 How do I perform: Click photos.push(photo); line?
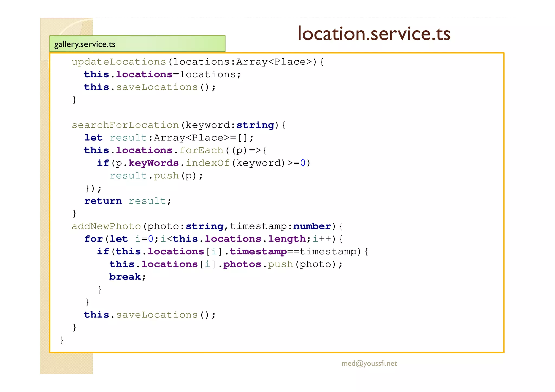pyautogui.click(x=226, y=264)
